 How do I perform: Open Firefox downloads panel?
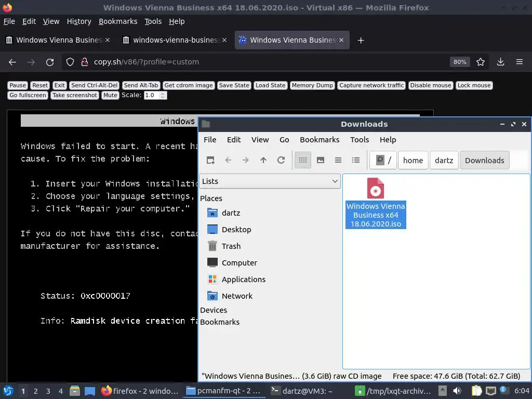(x=500, y=62)
